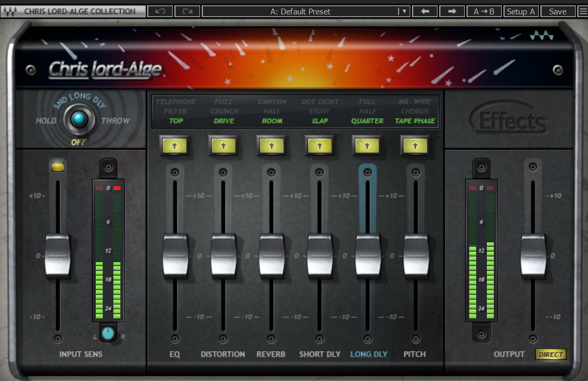Click the DRIVE distortion mode label
This screenshot has height=381, width=588.
pos(224,121)
